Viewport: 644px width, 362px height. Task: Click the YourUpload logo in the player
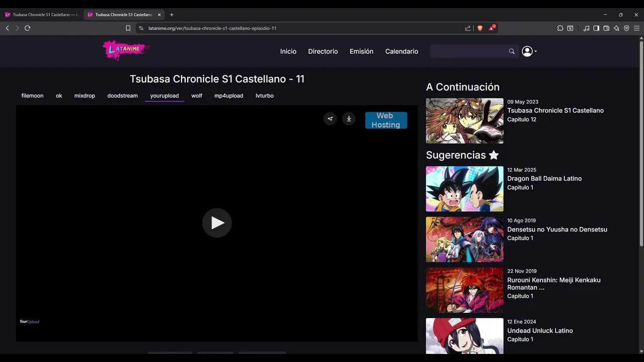pyautogui.click(x=29, y=322)
